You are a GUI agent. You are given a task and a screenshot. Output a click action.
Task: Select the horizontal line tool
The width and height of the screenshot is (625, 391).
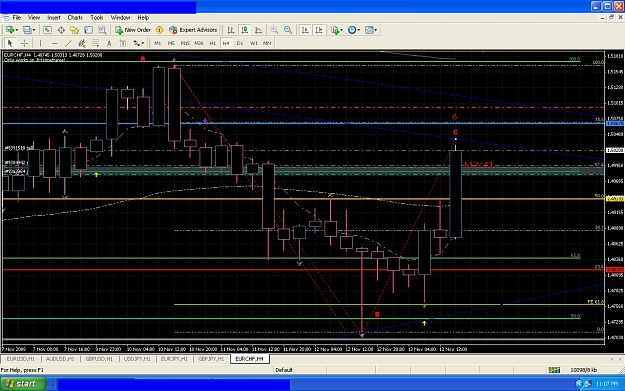pos(55,43)
